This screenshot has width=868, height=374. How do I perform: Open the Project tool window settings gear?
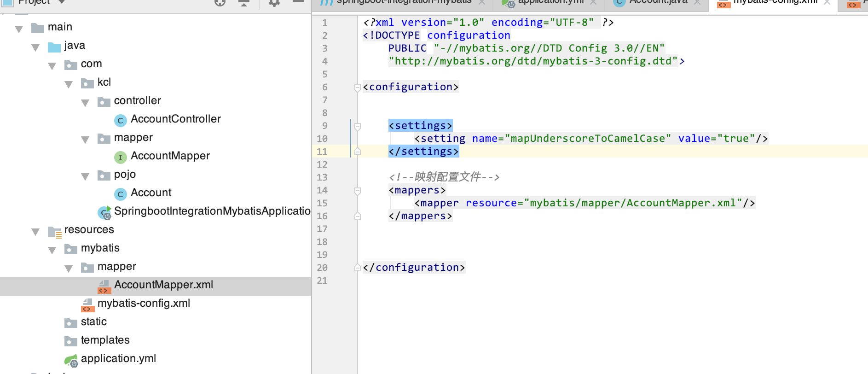click(274, 3)
